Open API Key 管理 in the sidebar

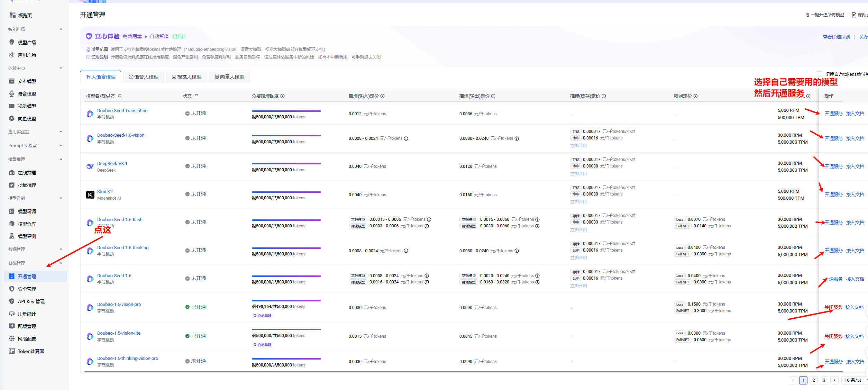point(31,301)
